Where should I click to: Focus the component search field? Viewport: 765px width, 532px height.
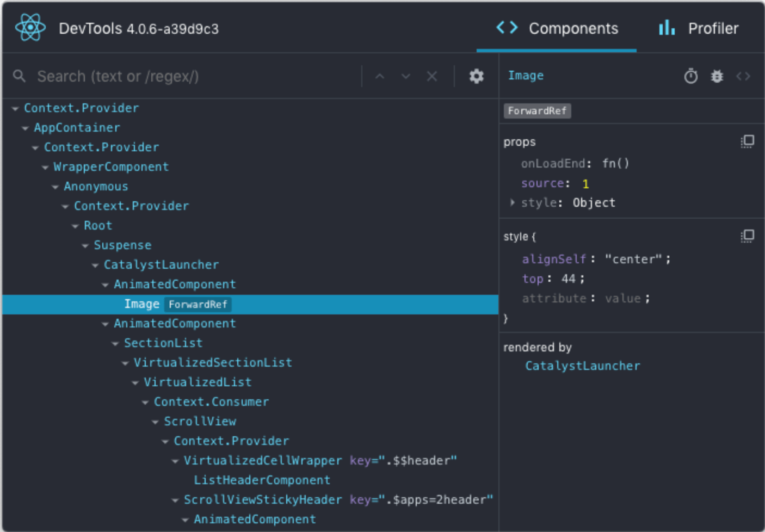[x=196, y=76]
